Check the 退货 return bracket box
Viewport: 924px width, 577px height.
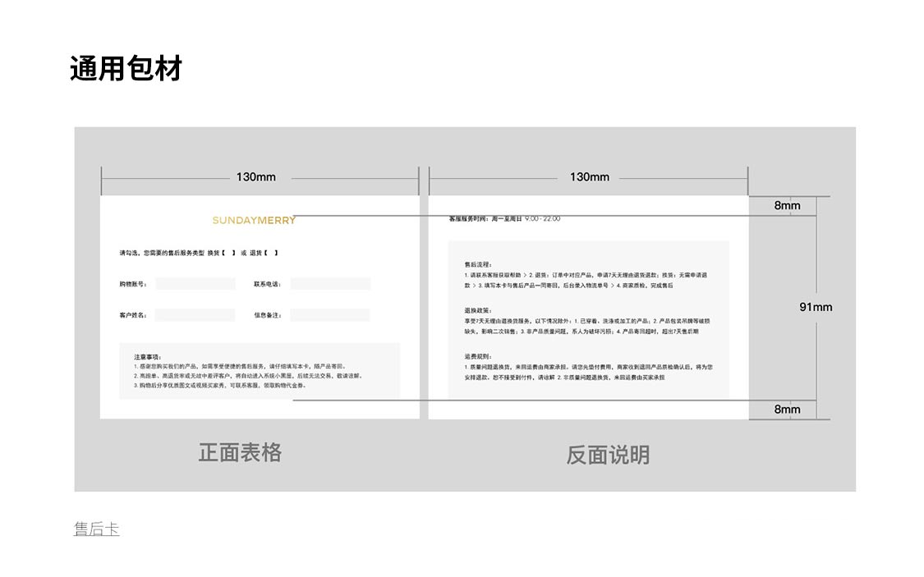(271, 253)
